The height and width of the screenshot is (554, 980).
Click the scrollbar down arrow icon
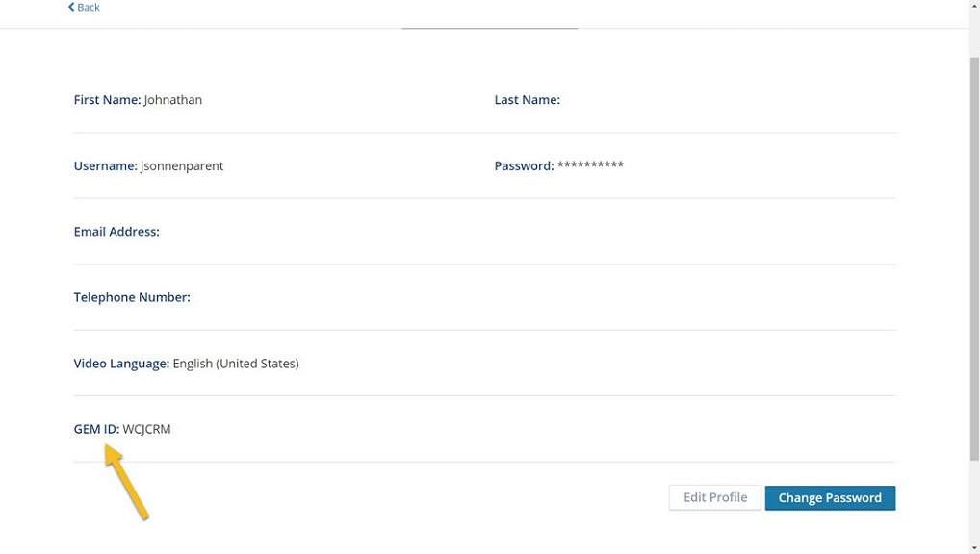[x=974, y=548]
